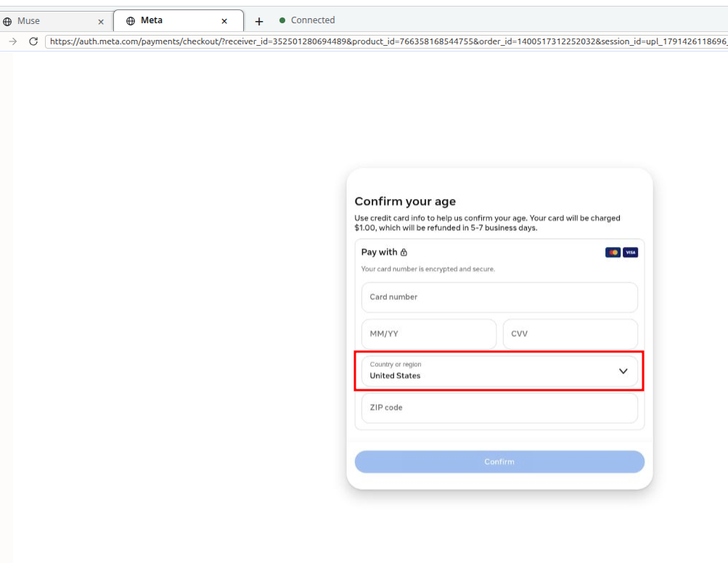
Task: Click the "Confirm your age" heading
Action: 405,201
